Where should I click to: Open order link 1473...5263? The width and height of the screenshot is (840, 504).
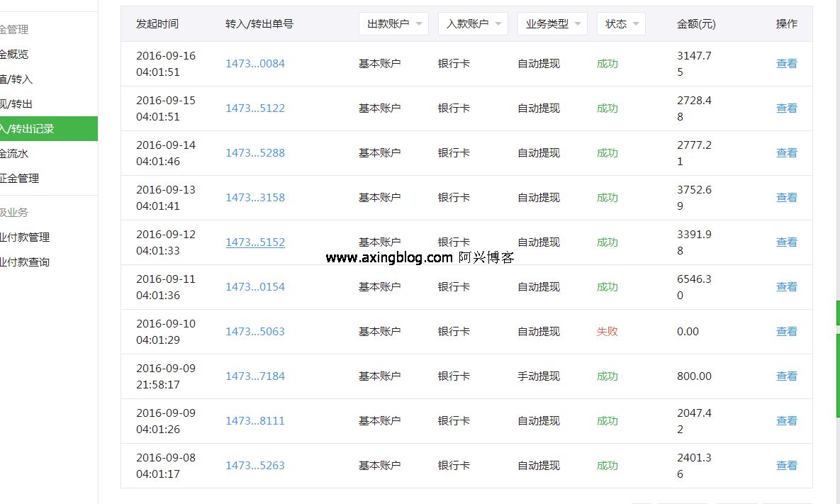pos(255,466)
